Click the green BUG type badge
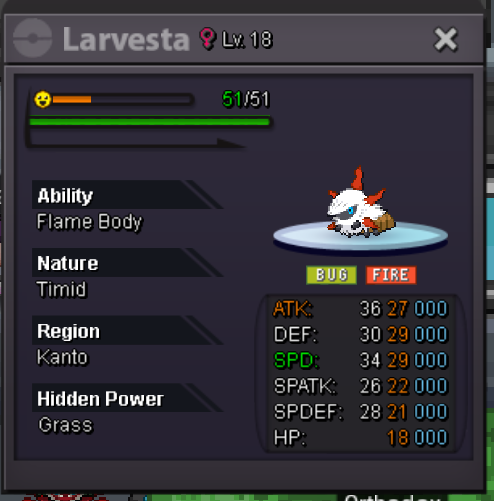This screenshot has width=494, height=501. point(331,275)
